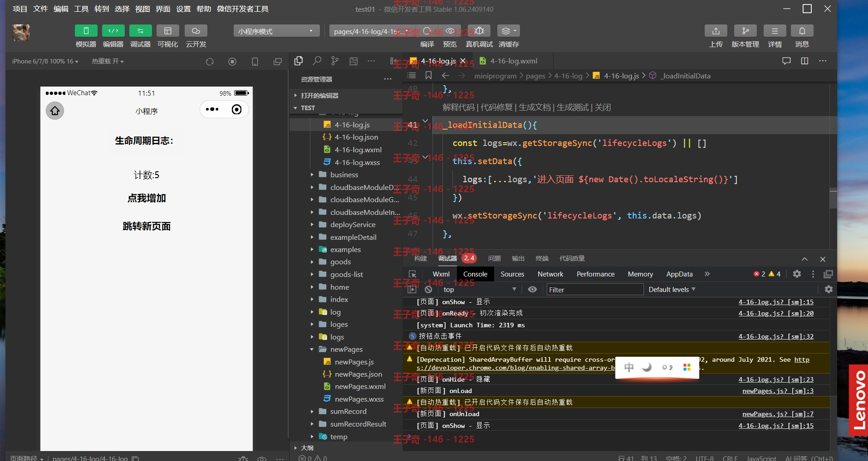Click the 点我增加 button in simulator

pyautogui.click(x=147, y=198)
